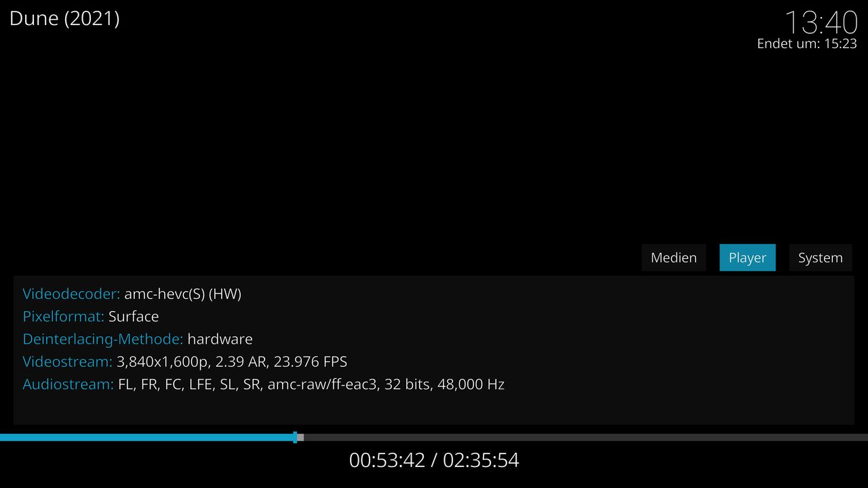Click the buffered light-gray segment after playhead
The height and width of the screenshot is (488, 868).
coord(300,437)
